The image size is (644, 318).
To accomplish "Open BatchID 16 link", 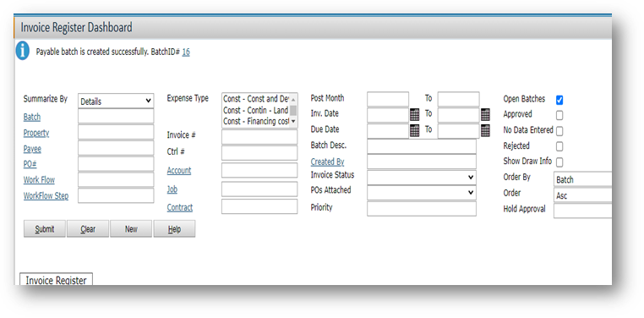I will [186, 52].
